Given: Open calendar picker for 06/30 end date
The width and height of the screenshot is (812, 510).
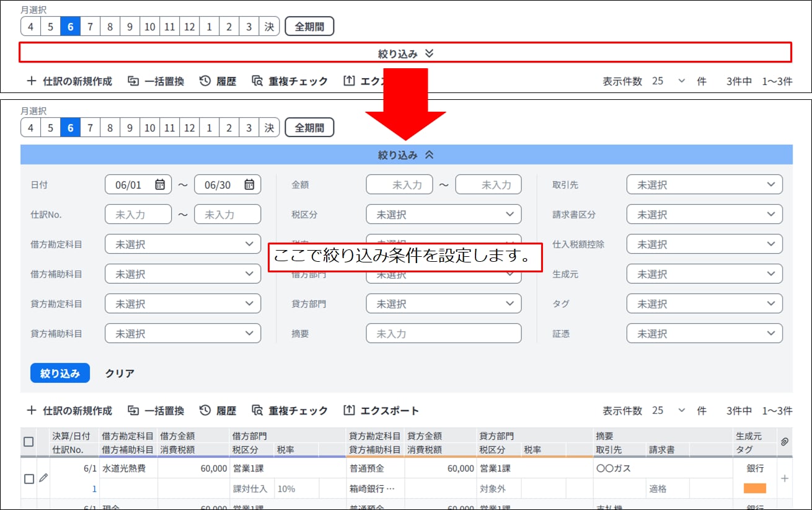Looking at the screenshot, I should click(249, 184).
